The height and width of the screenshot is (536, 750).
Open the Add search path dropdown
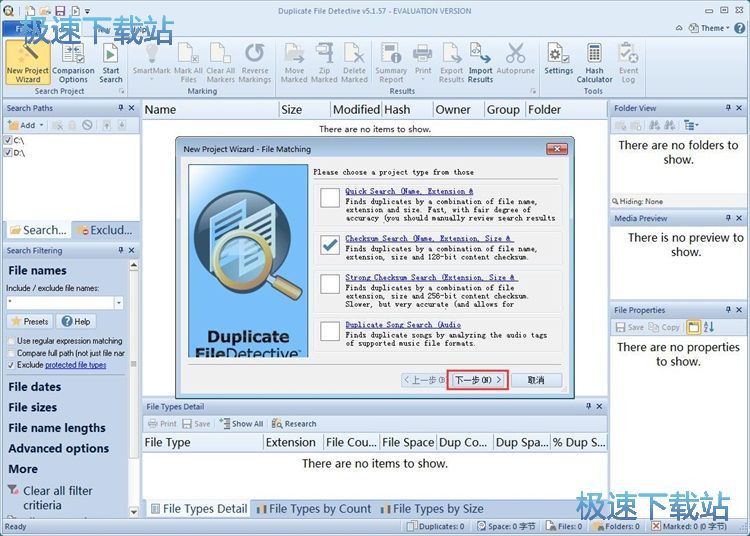41,125
